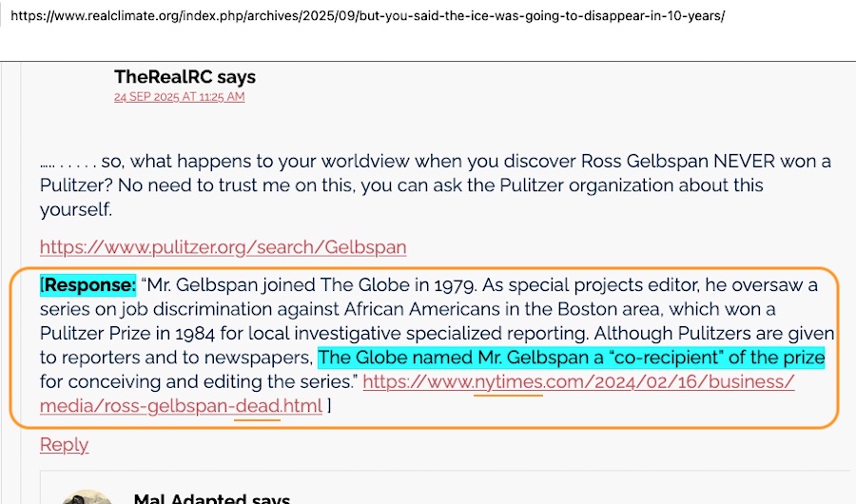Image resolution: width=856 pixels, height=504 pixels.
Task: Open the pulitzer.org Gelbspan search link
Action: pyautogui.click(x=223, y=247)
